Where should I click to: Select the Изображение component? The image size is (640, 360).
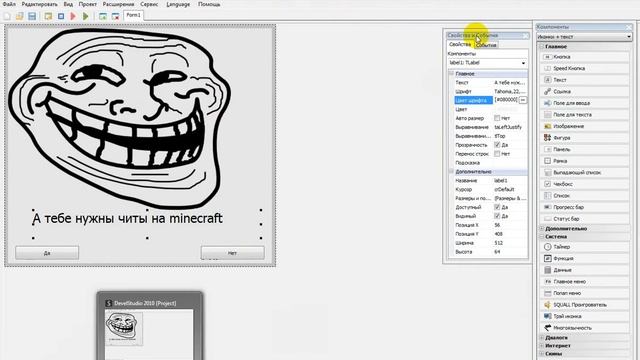[584, 127]
